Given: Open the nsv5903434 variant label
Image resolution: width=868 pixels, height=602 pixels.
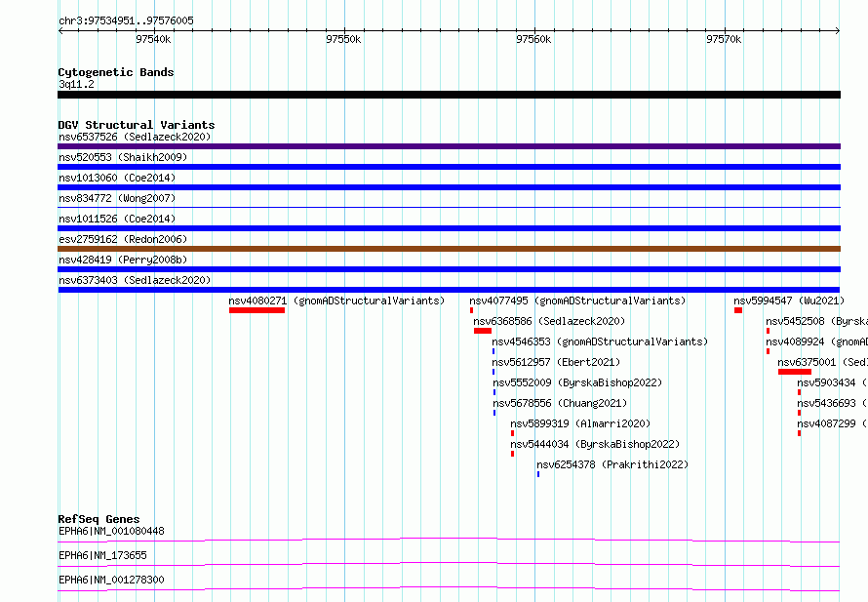Looking at the screenshot, I should (x=833, y=382).
